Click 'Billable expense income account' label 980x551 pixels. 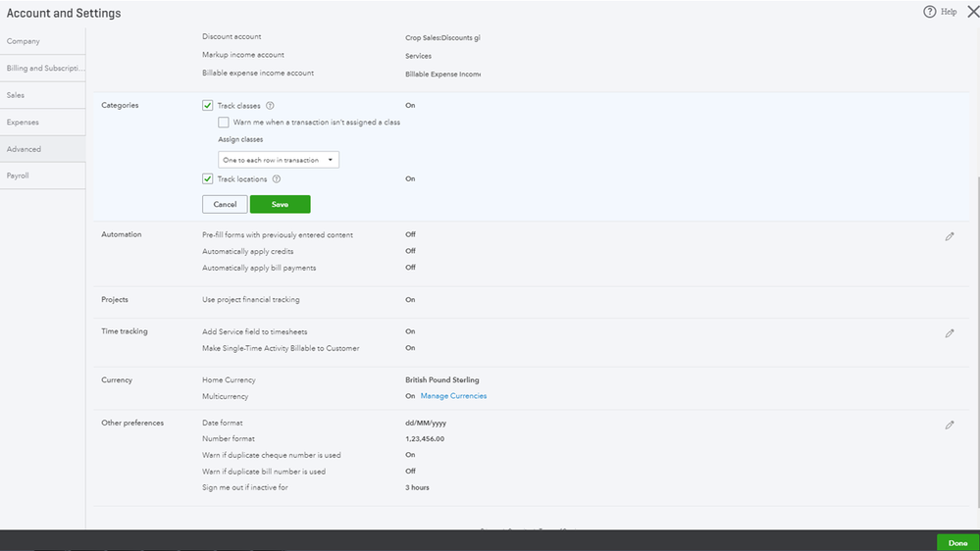[x=257, y=74]
